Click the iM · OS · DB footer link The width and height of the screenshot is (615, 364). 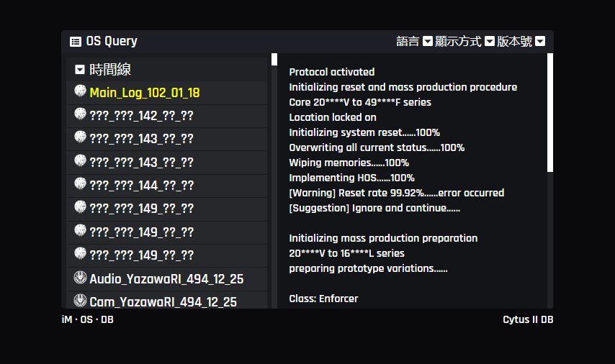click(x=88, y=319)
